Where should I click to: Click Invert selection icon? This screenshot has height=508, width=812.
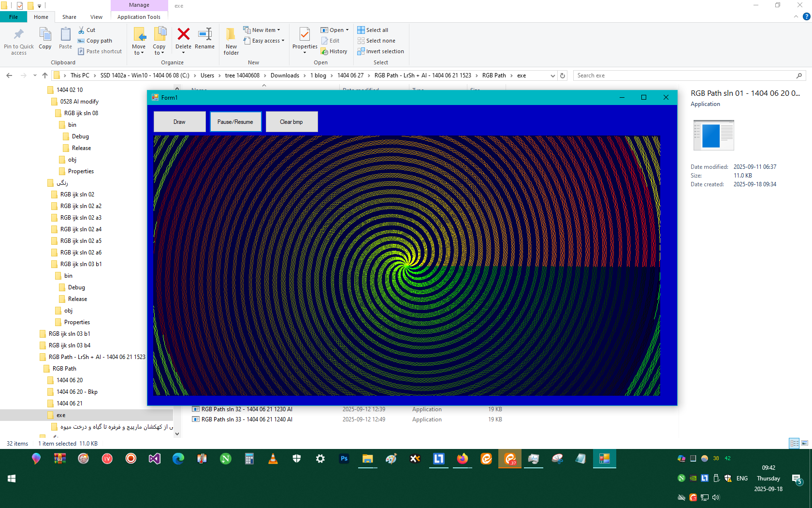tap(361, 51)
